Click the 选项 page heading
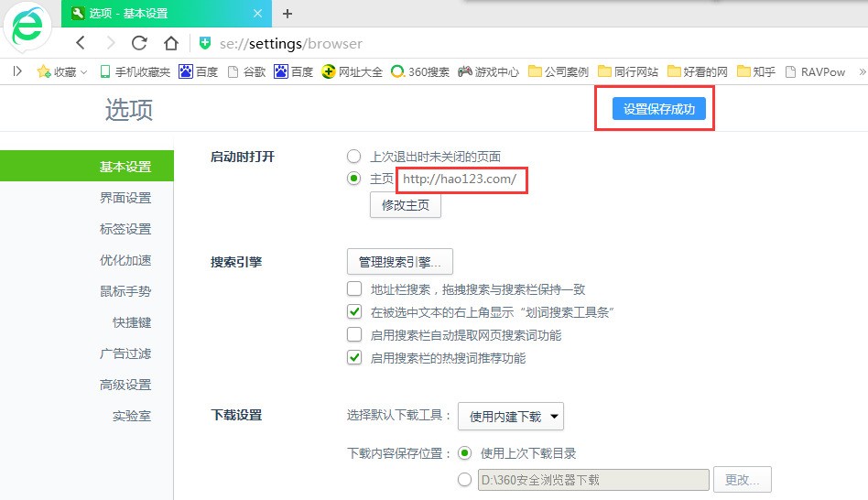This screenshot has height=500, width=868. click(x=129, y=109)
